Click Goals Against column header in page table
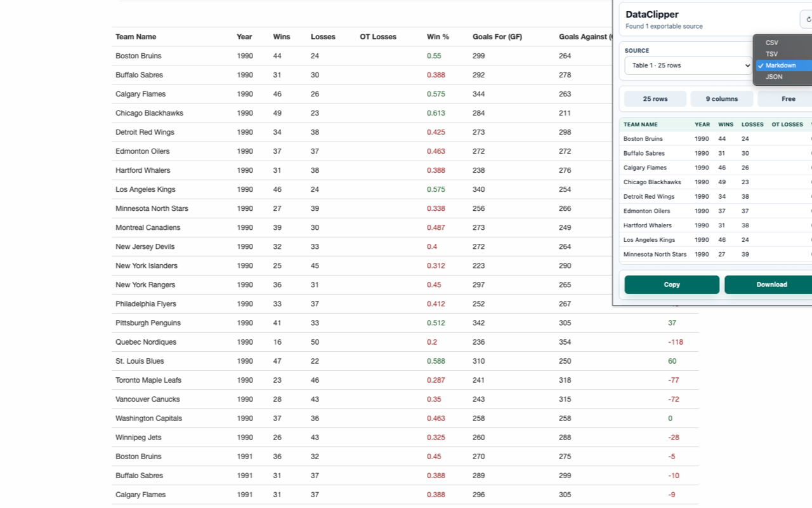812x508 pixels. (x=585, y=37)
